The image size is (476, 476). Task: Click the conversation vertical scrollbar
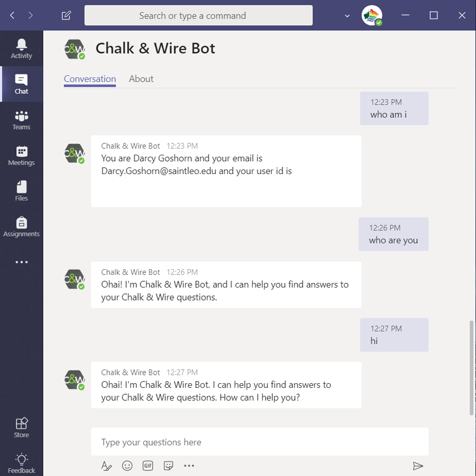click(x=472, y=367)
